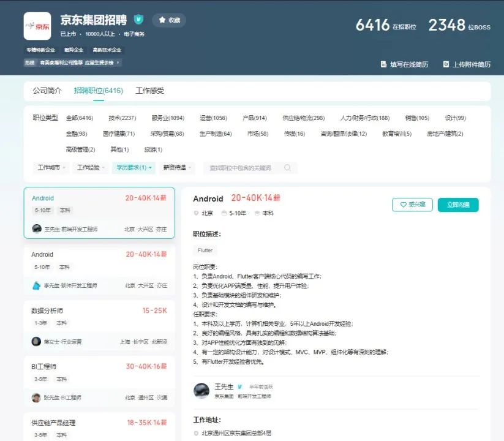Show 销售(105) positions

click(417, 118)
